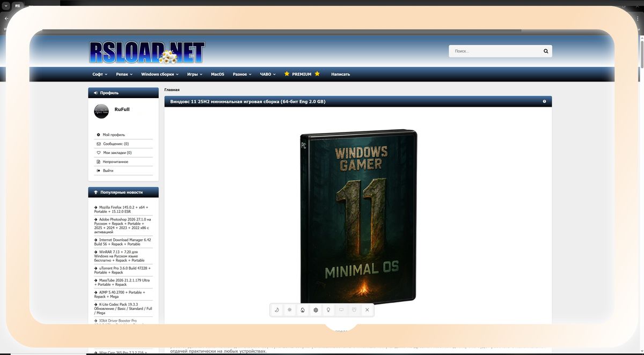Select the RS browser tab

coord(18,5)
